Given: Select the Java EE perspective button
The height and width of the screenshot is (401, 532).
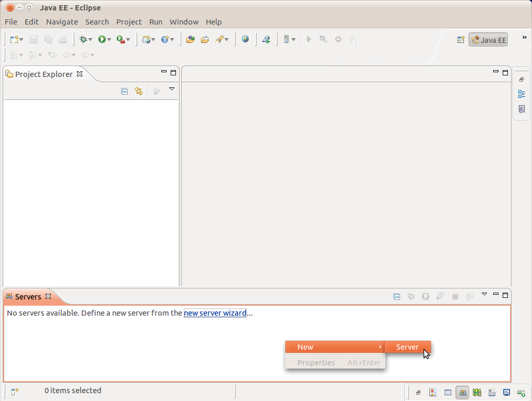Looking at the screenshot, I should click(488, 40).
